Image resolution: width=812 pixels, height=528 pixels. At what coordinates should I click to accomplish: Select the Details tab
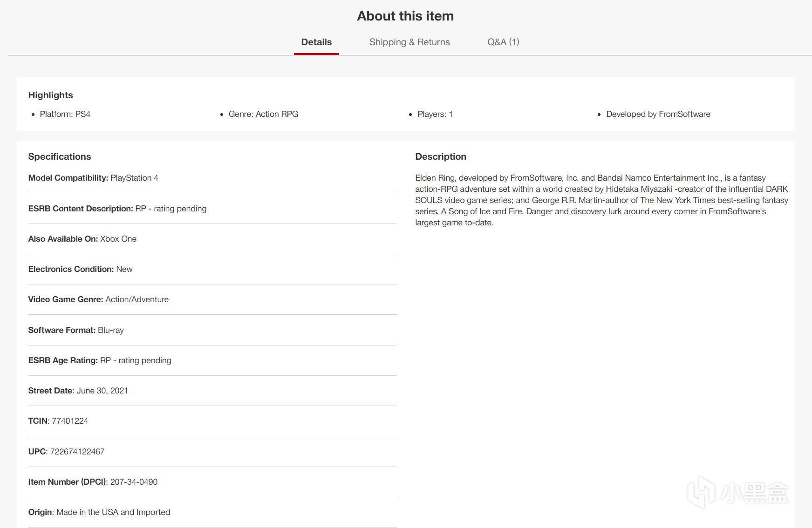(x=316, y=42)
